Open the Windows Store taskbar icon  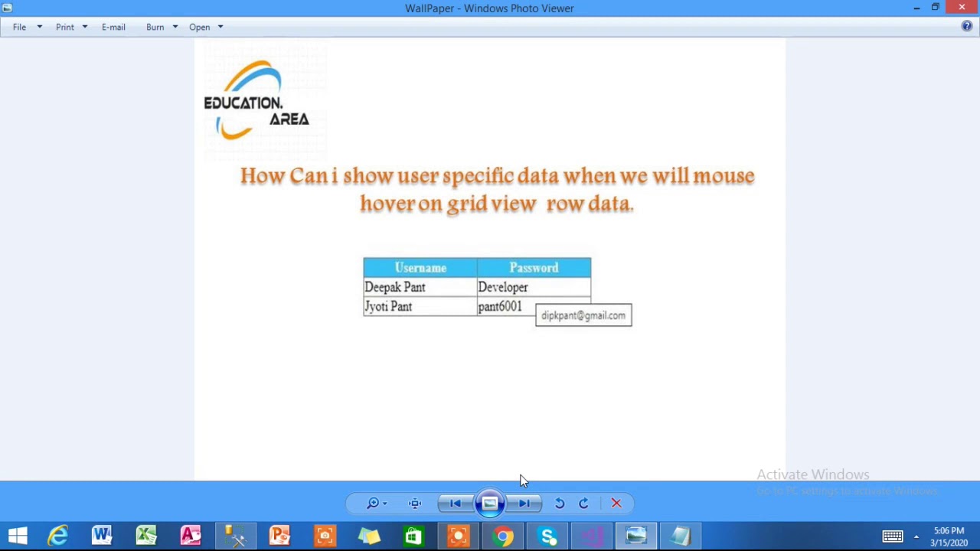pos(413,536)
